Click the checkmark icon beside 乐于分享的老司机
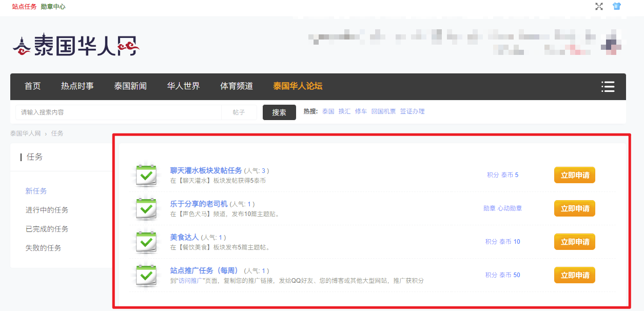This screenshot has height=311, width=644. pyautogui.click(x=146, y=208)
